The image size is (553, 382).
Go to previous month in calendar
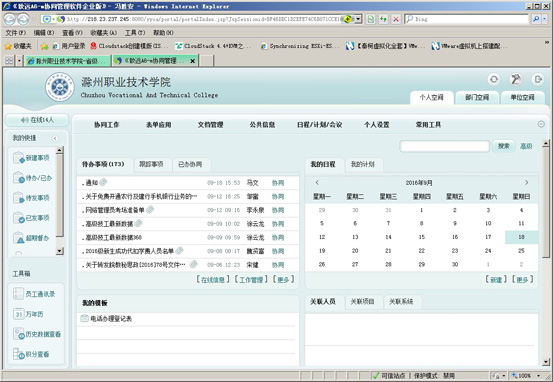coord(317,182)
